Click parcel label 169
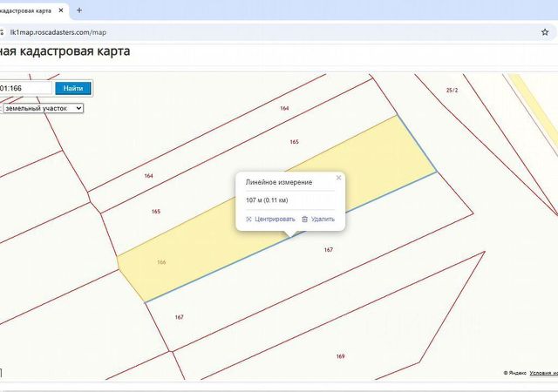Image resolution: width=558 pixels, height=392 pixels. coord(340,356)
